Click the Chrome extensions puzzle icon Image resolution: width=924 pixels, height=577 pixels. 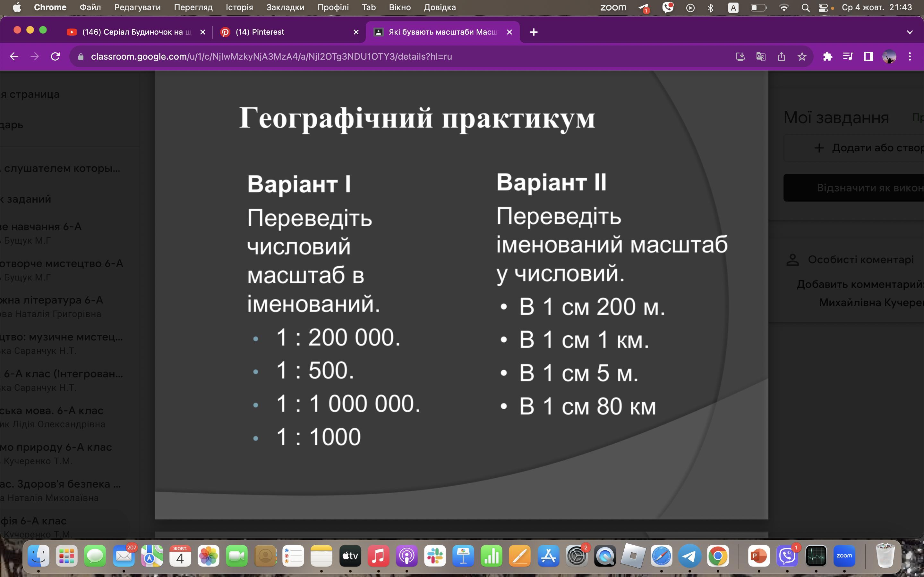827,56
